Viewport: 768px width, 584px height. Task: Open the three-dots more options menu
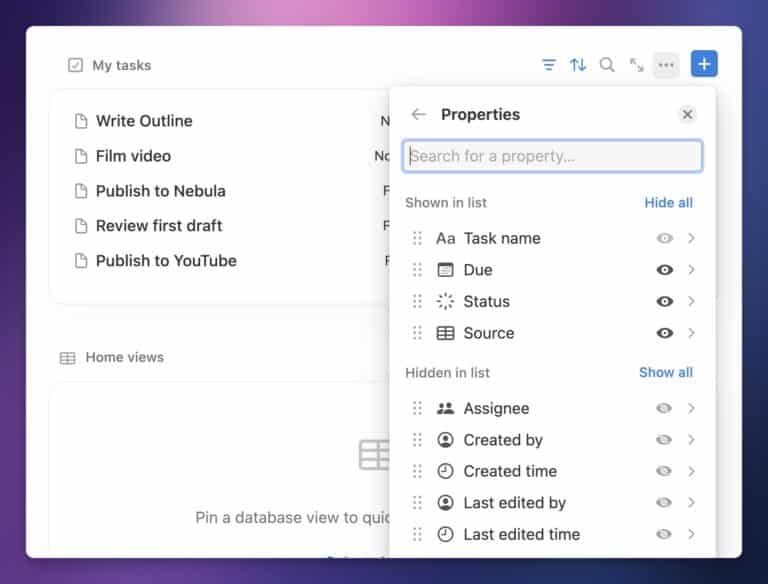(666, 65)
